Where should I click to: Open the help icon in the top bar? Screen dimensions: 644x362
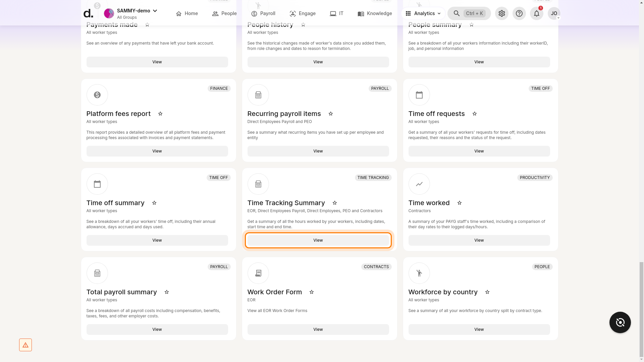(519, 13)
